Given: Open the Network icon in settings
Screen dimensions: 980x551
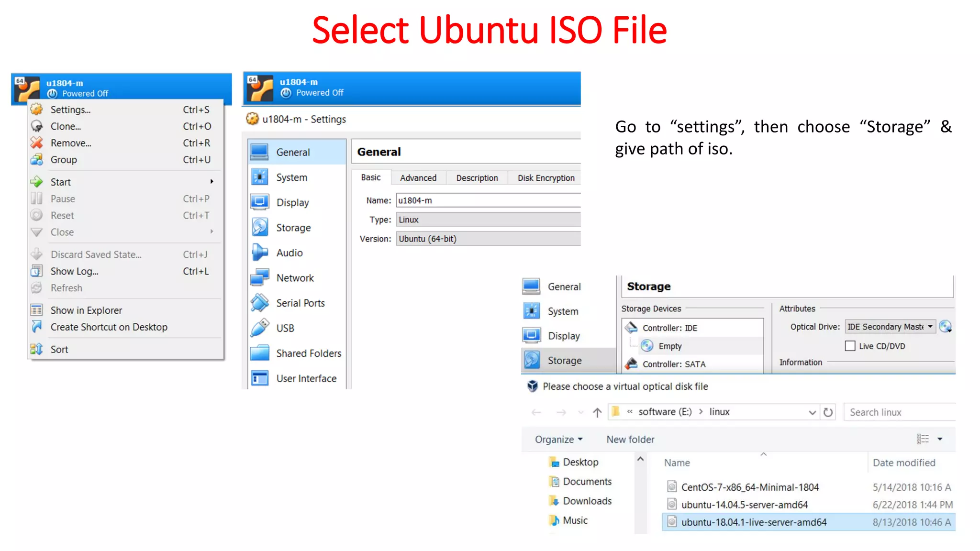Looking at the screenshot, I should point(259,278).
